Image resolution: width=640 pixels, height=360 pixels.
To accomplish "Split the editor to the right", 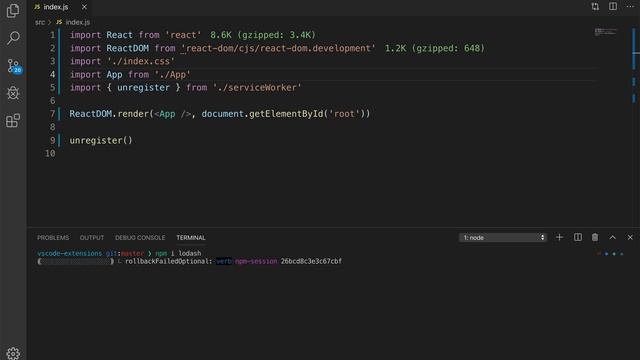I will 613,7.
